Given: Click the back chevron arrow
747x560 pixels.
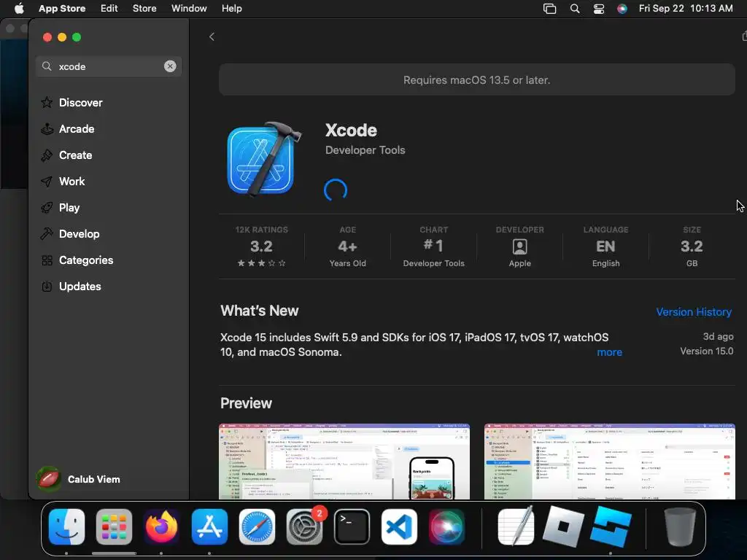Looking at the screenshot, I should 212,36.
